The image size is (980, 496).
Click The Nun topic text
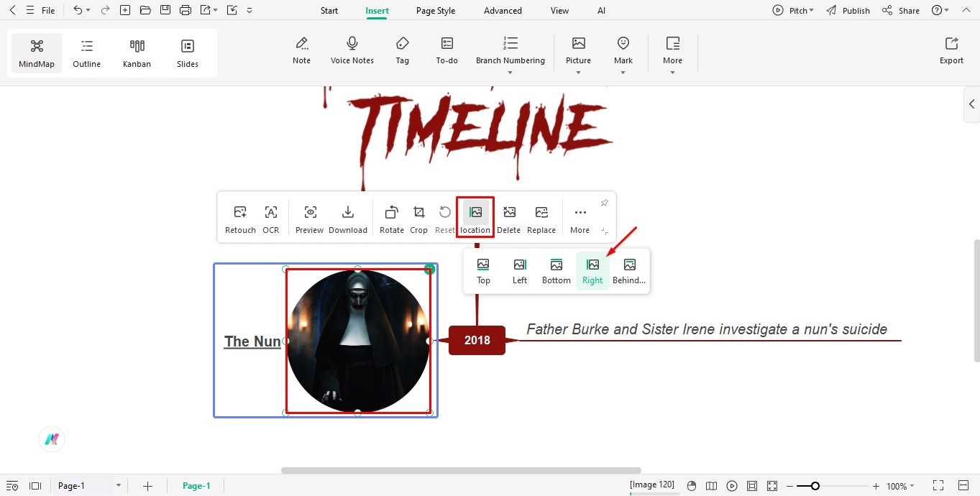click(x=252, y=341)
